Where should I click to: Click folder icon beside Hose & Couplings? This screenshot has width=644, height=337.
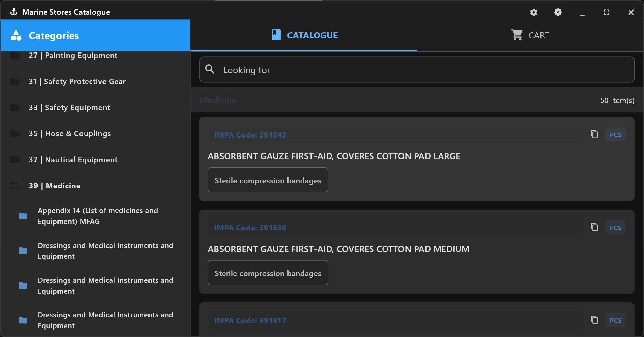pos(15,133)
